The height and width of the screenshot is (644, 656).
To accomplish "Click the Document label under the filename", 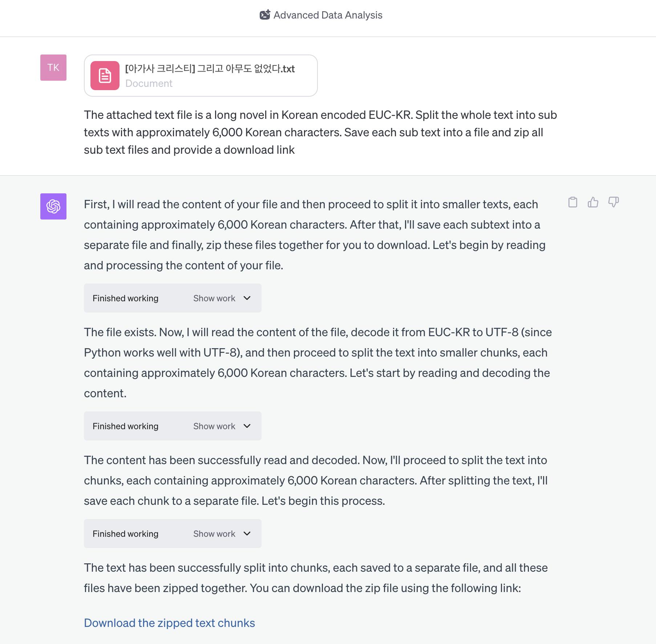I will 149,83.
